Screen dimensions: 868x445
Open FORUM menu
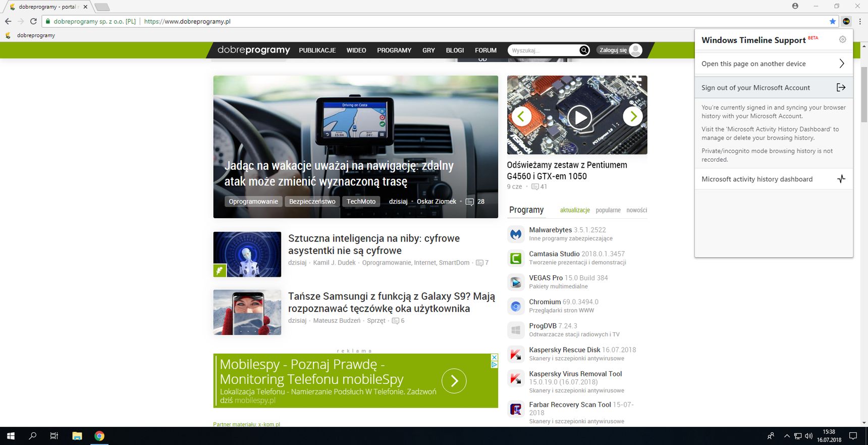485,50
